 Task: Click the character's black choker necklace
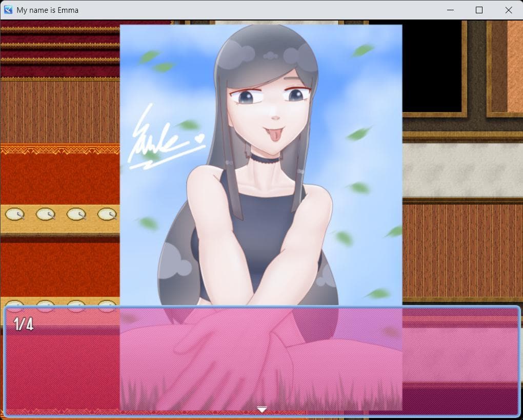[x=265, y=159]
